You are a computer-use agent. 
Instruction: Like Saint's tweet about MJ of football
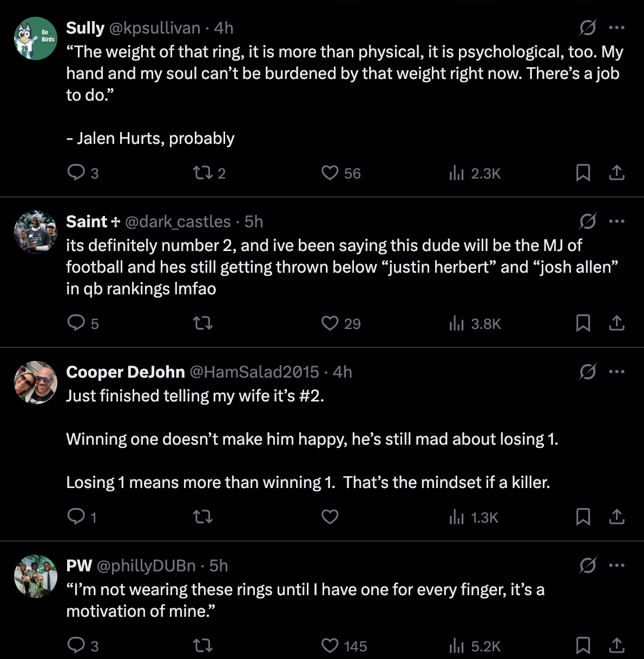coord(330,323)
